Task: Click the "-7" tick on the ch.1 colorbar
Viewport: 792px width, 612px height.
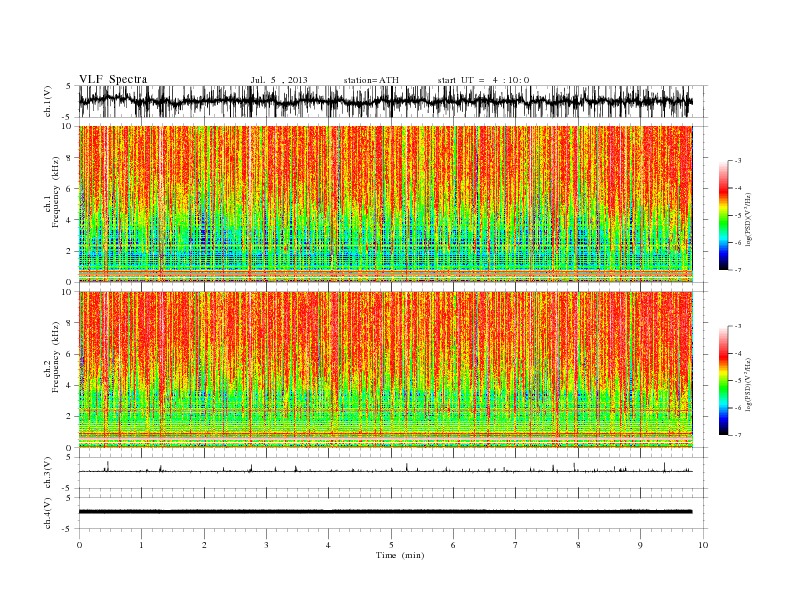Action: [738, 270]
